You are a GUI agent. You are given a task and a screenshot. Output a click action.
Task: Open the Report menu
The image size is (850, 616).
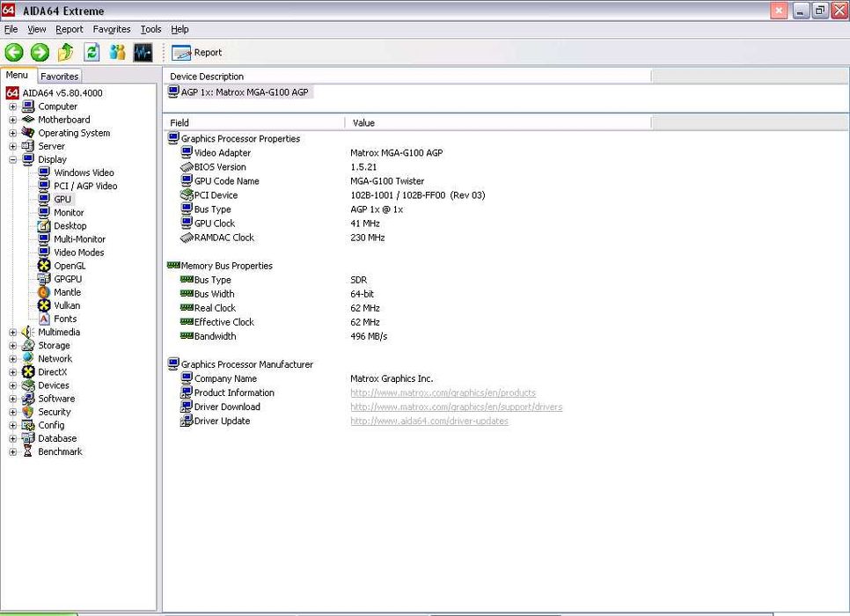pos(70,29)
